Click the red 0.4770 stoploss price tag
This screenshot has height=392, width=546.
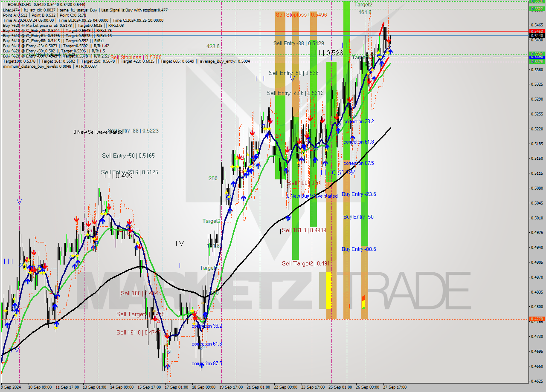[536, 319]
